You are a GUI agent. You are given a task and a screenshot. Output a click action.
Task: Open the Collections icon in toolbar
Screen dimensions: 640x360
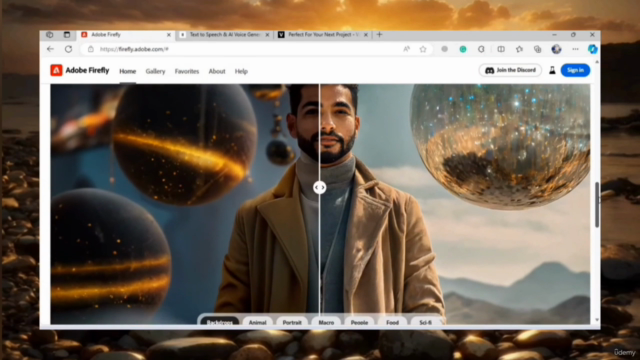point(538,49)
